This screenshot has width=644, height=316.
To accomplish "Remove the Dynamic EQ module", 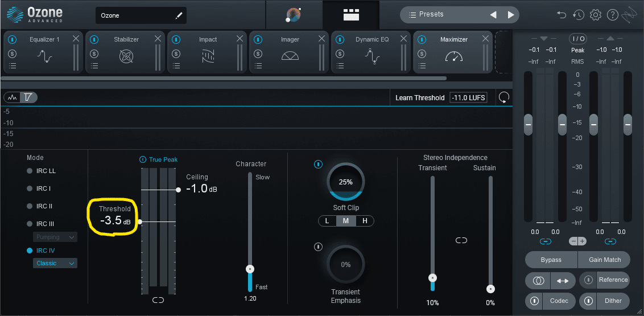I will (x=403, y=39).
